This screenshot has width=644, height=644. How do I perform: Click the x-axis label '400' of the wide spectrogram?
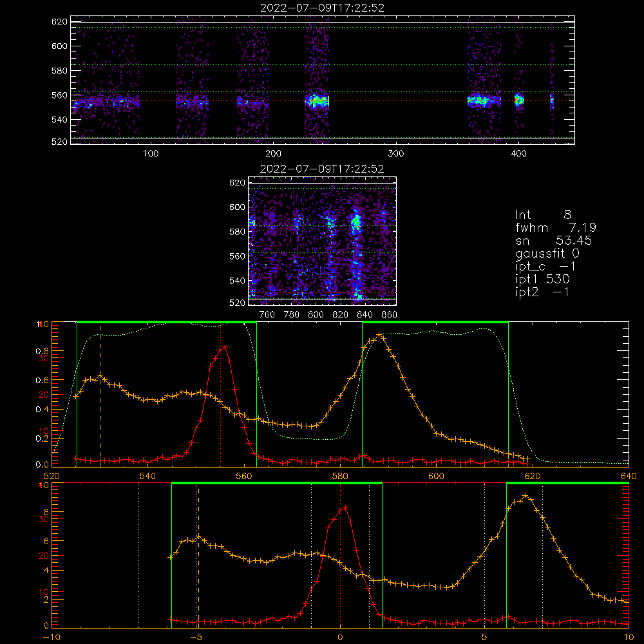(518, 154)
